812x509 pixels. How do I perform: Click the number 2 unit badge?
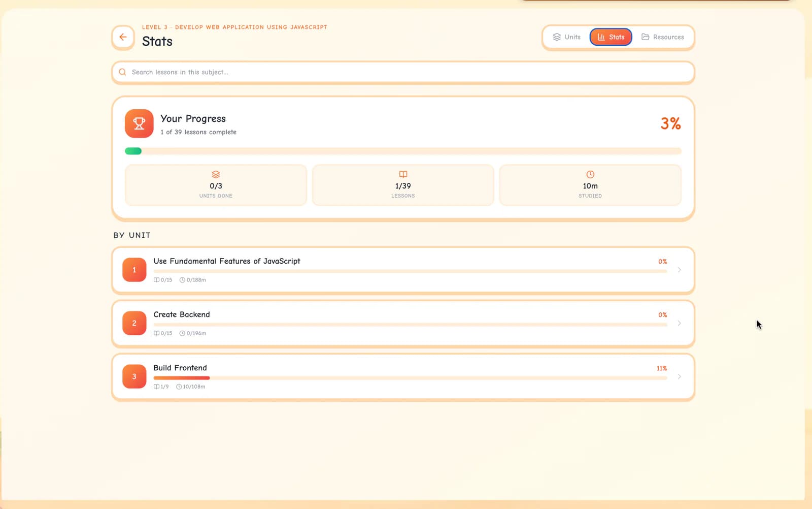(x=134, y=323)
